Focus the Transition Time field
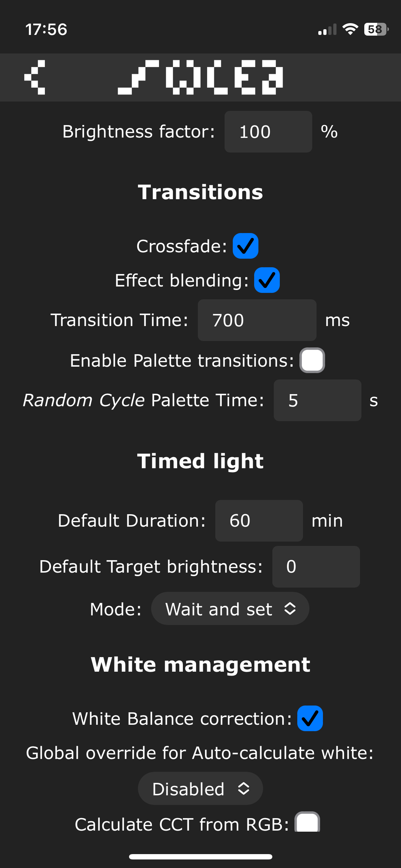This screenshot has width=401, height=868. coord(257,320)
